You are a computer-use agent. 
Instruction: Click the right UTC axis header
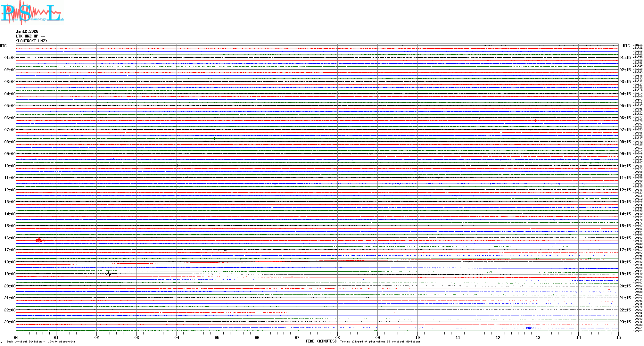(x=626, y=46)
